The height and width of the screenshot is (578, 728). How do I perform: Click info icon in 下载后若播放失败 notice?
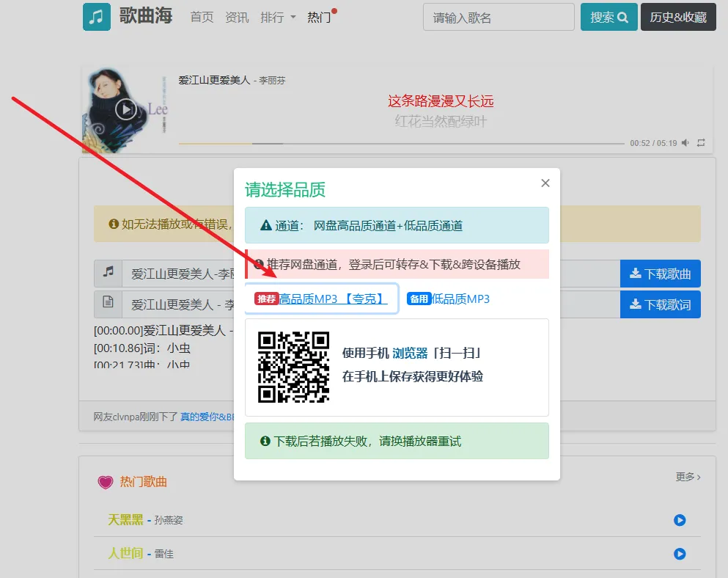point(265,441)
